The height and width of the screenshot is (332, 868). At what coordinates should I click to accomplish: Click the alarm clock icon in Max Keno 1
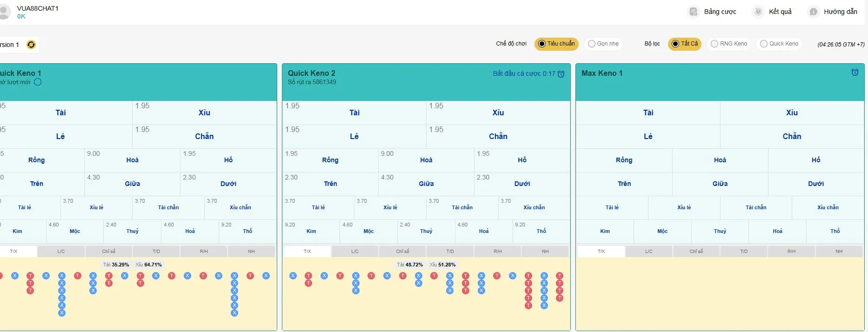point(855,73)
